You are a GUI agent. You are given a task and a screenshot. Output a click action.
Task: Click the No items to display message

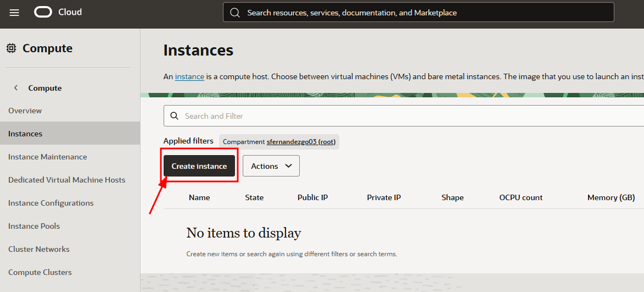click(244, 233)
